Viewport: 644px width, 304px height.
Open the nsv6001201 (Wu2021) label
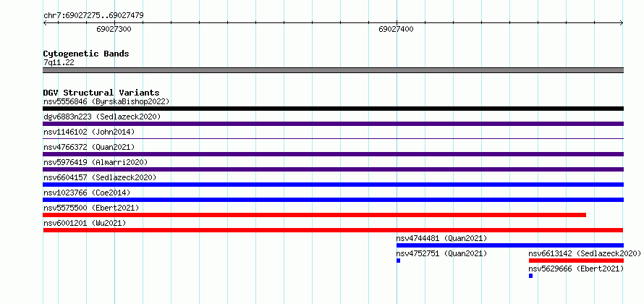pos(85,223)
